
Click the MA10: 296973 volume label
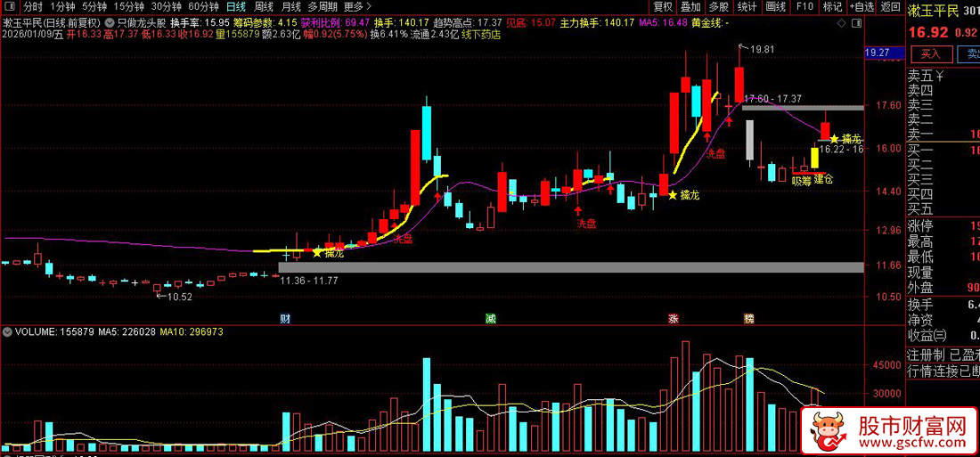pyautogui.click(x=192, y=331)
